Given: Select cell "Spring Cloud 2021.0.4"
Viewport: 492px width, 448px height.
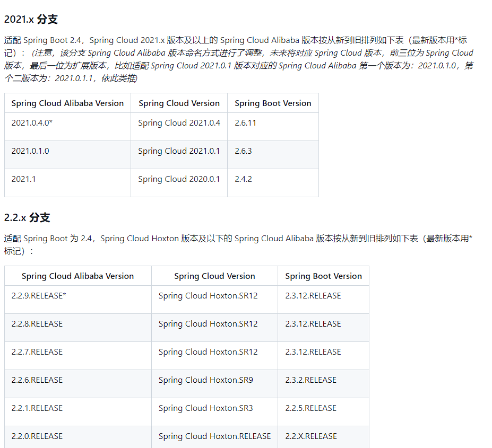Looking at the screenshot, I should [179, 127].
